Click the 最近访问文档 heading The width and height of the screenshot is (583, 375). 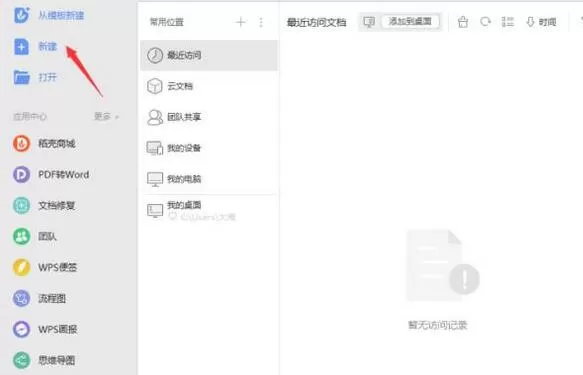pos(316,22)
